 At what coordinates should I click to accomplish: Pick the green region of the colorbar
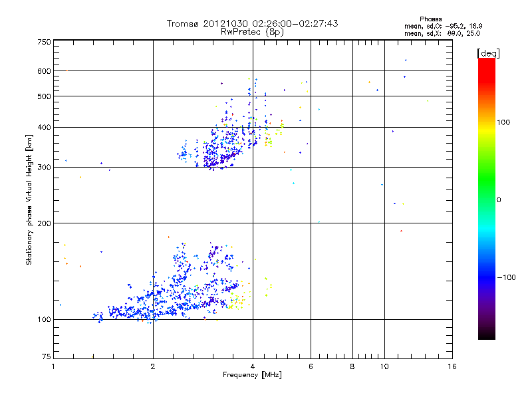click(487, 180)
